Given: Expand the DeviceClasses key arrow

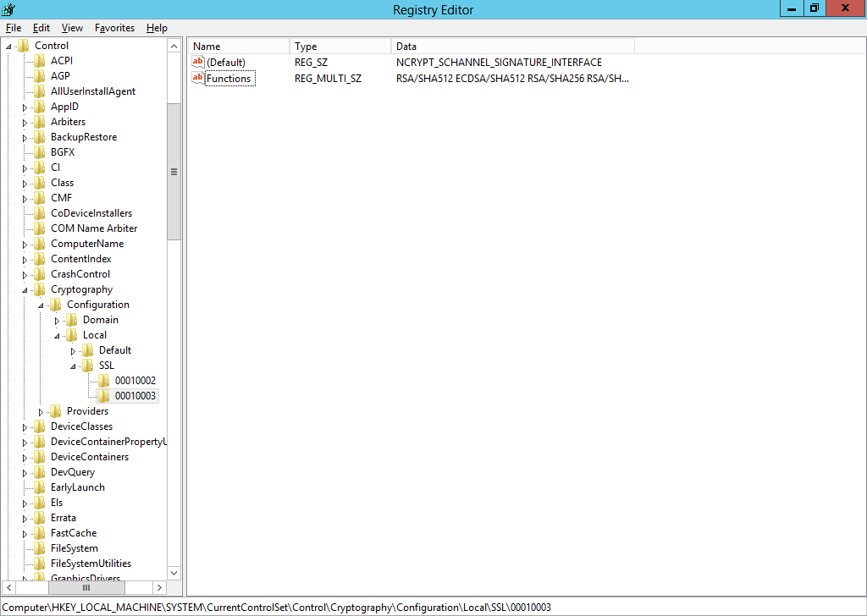Looking at the screenshot, I should tap(25, 427).
